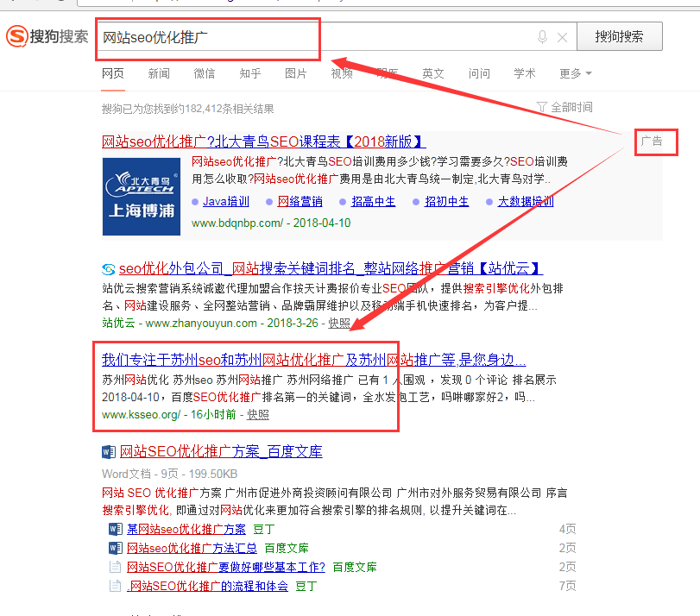Screen dimensions: 700x616
Task: Open the 北大青鸟 上海博浦 ad thumbnail
Action: click(142, 196)
